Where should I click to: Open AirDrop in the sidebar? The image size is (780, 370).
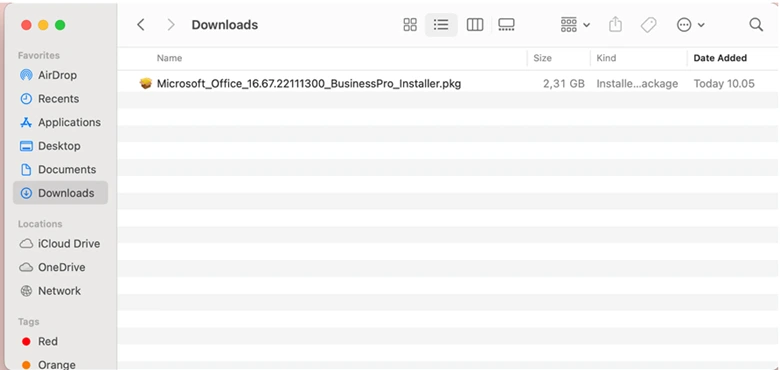pyautogui.click(x=48, y=75)
